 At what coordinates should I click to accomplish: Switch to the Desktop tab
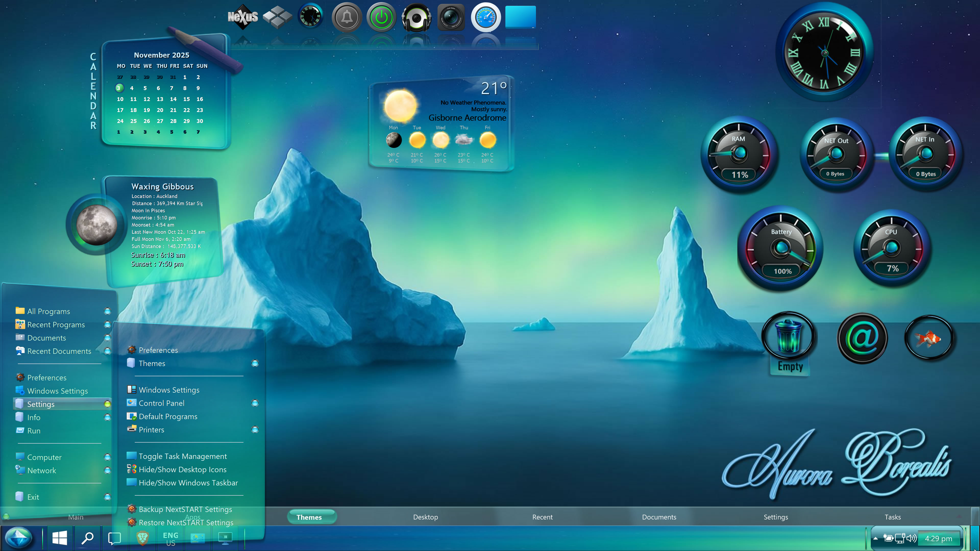(x=425, y=517)
